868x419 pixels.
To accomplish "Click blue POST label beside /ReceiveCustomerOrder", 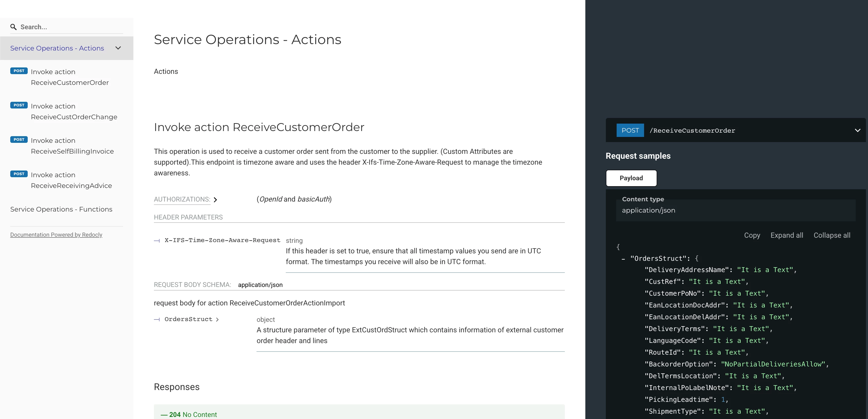I will click(630, 131).
